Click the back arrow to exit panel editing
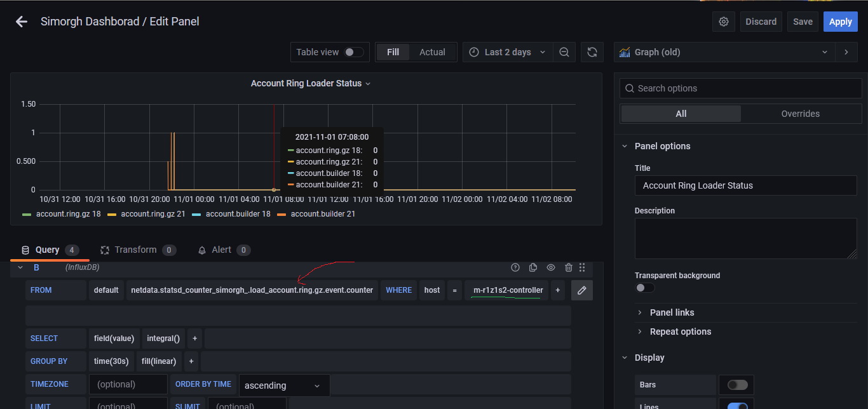868x409 pixels. pos(22,22)
